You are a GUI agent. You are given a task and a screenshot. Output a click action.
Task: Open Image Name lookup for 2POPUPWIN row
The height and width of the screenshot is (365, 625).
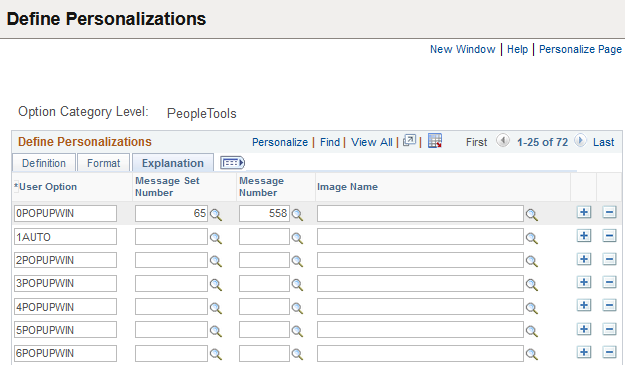pyautogui.click(x=531, y=261)
